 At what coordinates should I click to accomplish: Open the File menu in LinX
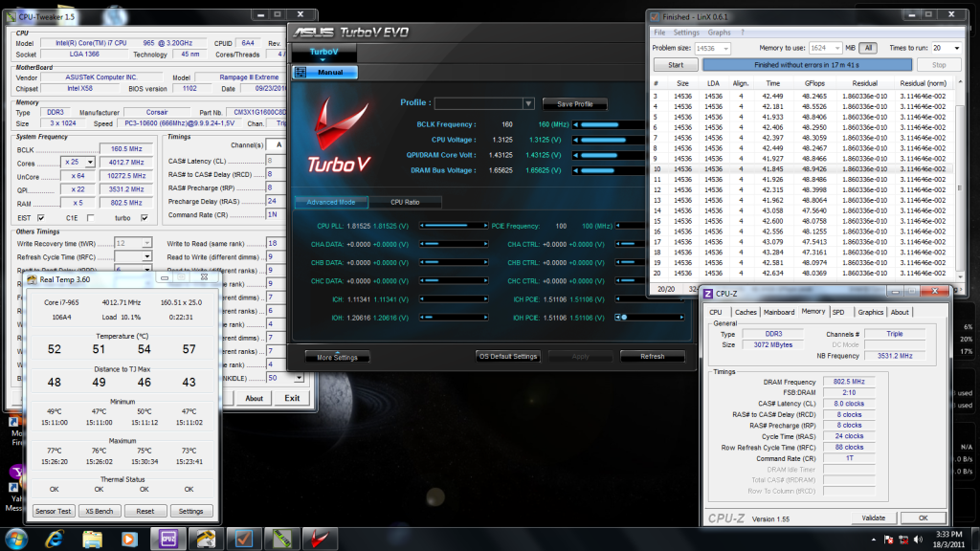coord(659,33)
